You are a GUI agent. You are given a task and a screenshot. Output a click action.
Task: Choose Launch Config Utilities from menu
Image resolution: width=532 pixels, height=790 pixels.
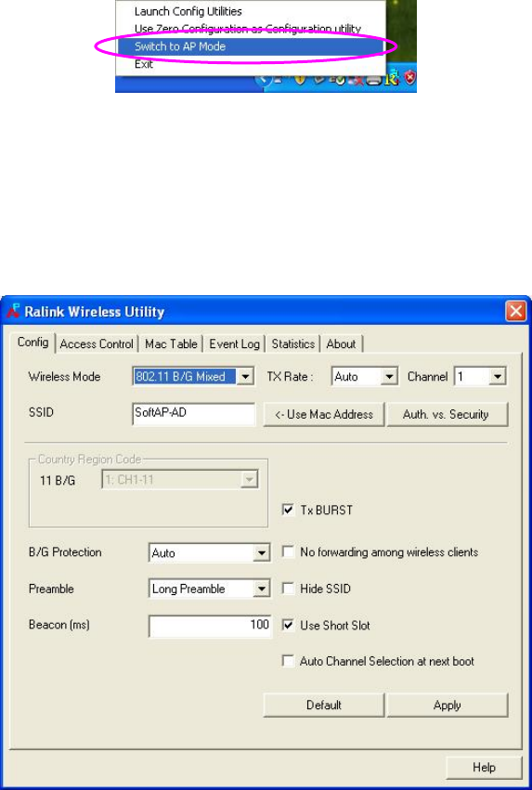(x=188, y=11)
